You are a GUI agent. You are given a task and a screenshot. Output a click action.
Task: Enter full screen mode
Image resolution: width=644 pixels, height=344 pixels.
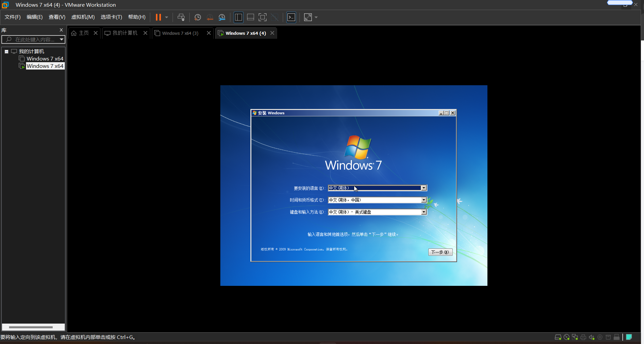point(263,17)
